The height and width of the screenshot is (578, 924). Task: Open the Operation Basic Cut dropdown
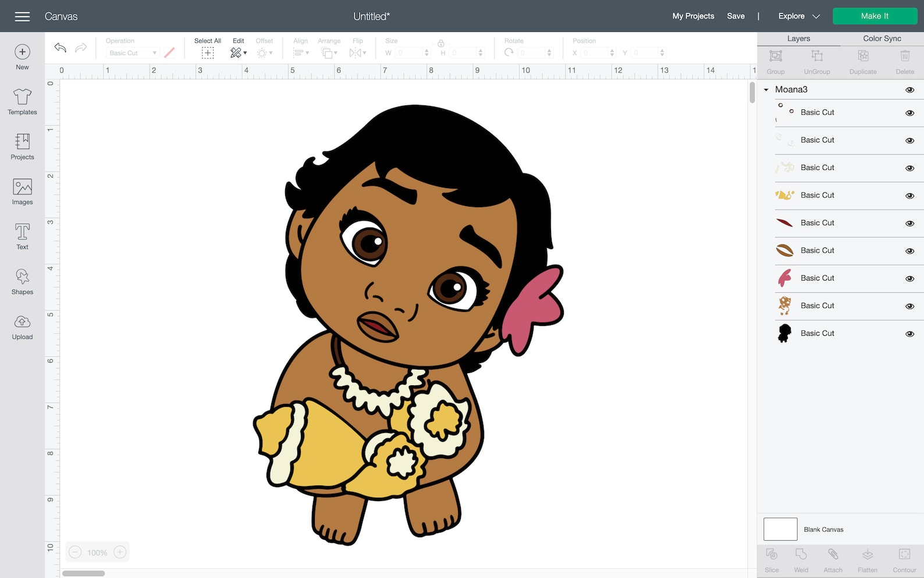(x=132, y=53)
